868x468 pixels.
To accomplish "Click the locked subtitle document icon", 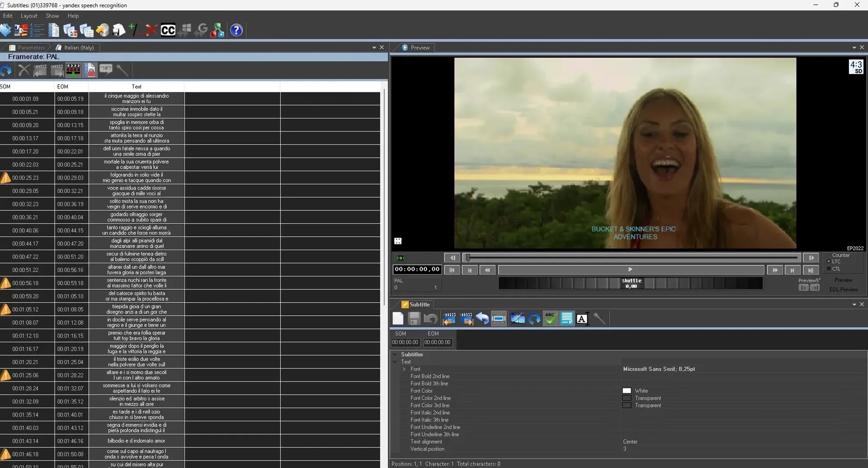I will [90, 70].
